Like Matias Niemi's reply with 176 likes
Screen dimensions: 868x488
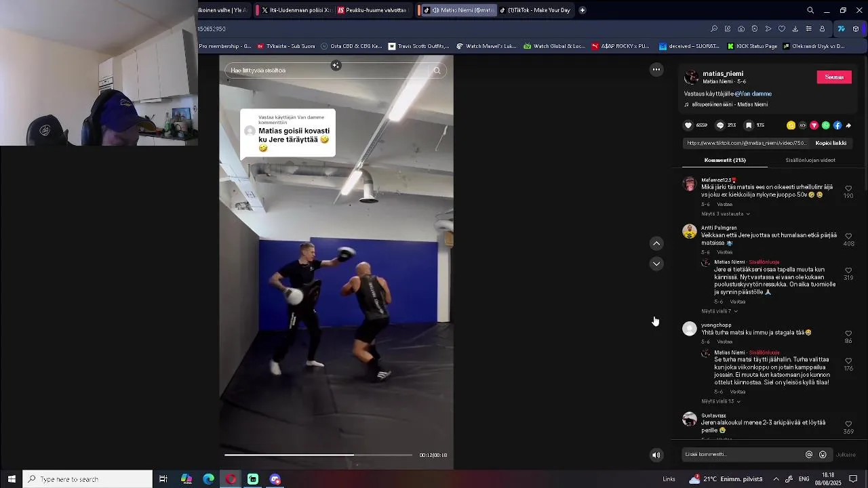click(x=848, y=361)
